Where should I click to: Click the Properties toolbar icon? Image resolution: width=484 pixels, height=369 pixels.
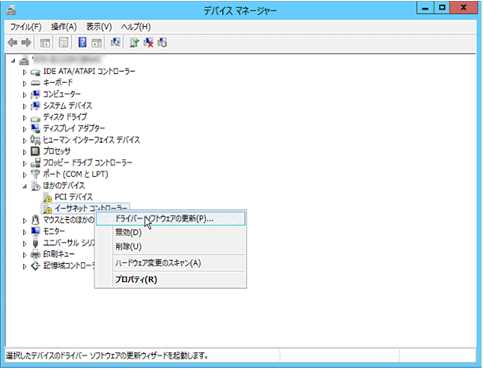click(63, 42)
